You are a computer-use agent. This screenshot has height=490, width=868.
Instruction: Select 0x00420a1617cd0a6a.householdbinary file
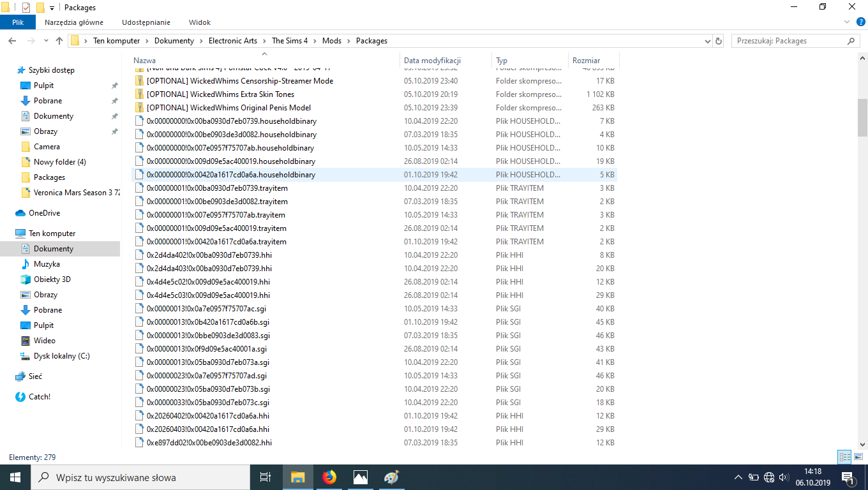[231, 175]
